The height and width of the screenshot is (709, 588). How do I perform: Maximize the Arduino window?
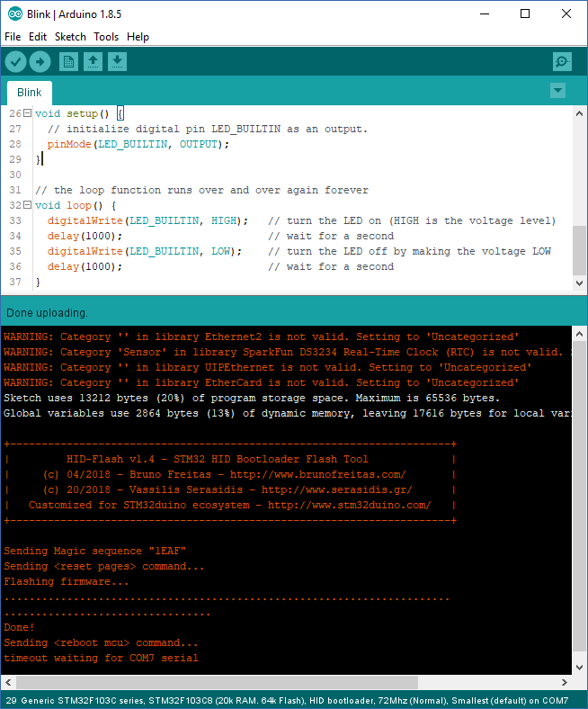coord(525,14)
